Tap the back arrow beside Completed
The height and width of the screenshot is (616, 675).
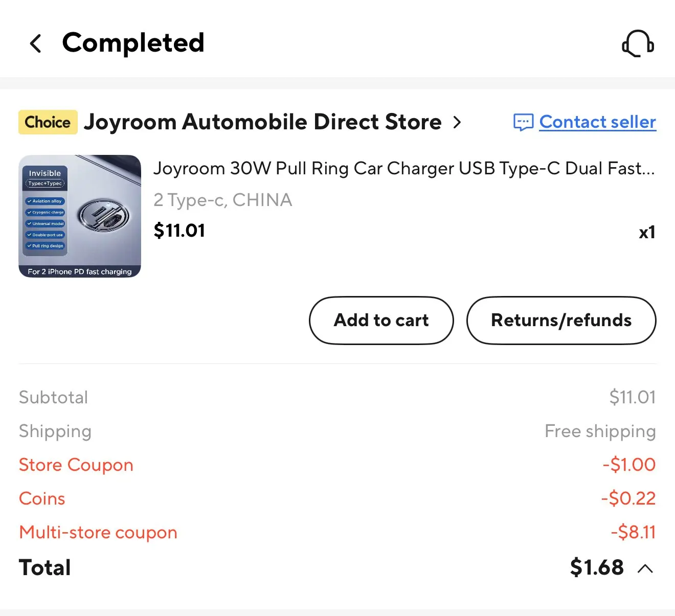click(x=35, y=43)
